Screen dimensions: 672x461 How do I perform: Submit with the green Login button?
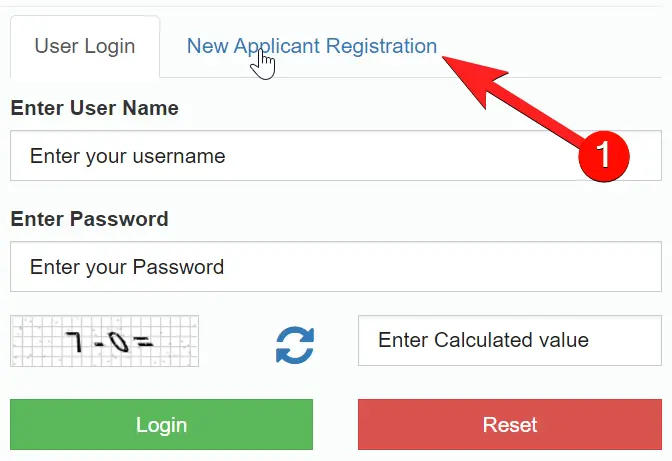(162, 425)
